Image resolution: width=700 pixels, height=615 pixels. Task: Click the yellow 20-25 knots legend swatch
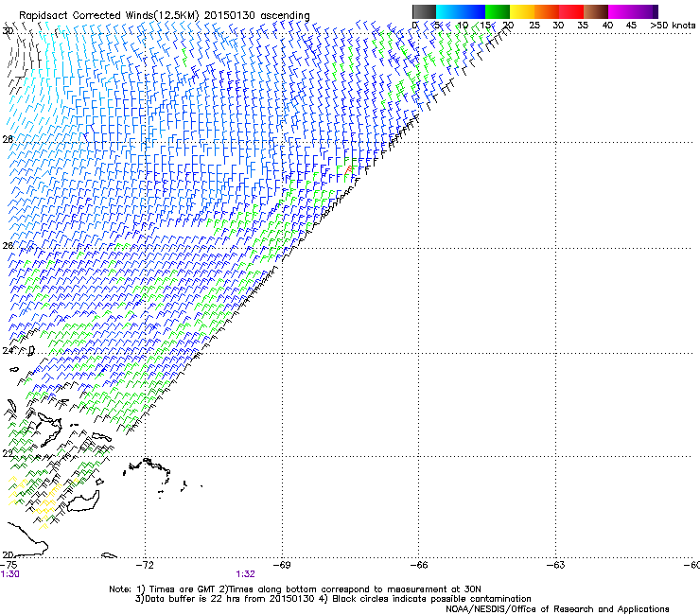522,11
